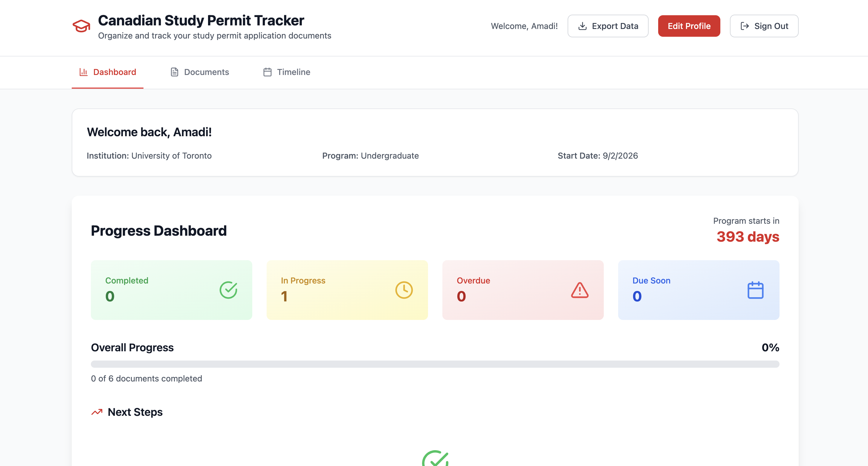Switch to the Timeline tab
The image size is (868, 466).
[x=286, y=72]
